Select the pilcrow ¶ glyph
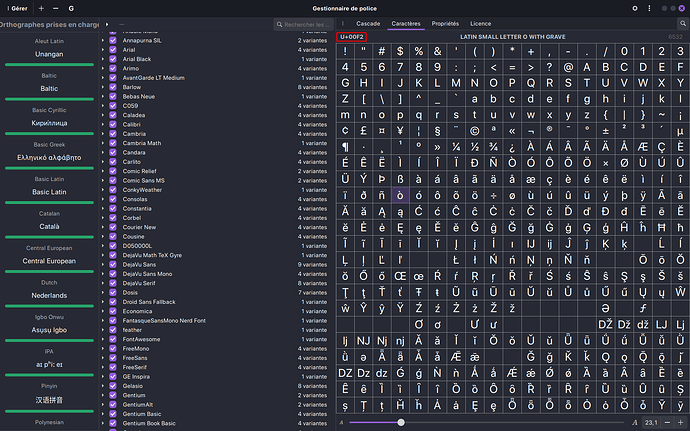The width and height of the screenshot is (690, 431). [345, 147]
